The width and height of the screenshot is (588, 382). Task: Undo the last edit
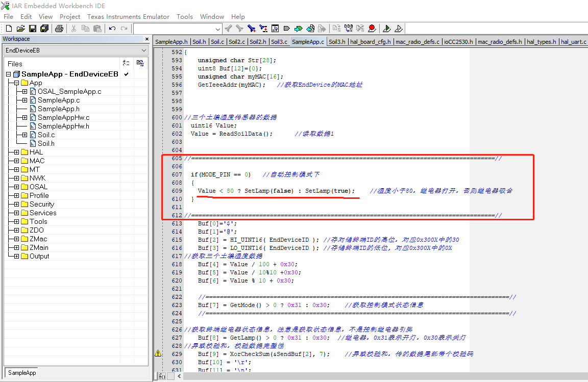112,29
